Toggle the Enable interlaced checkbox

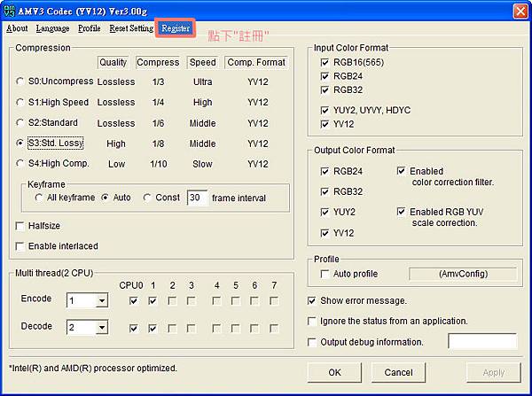(20, 245)
